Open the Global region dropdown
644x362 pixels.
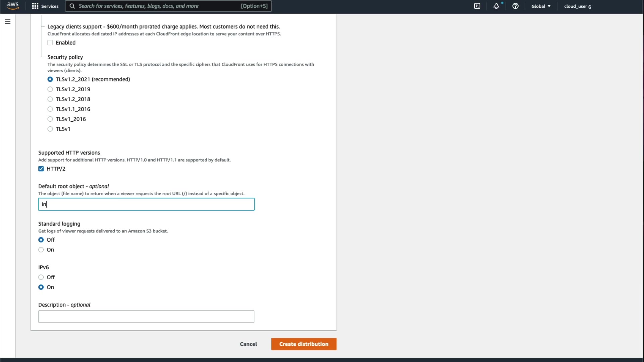(541, 6)
